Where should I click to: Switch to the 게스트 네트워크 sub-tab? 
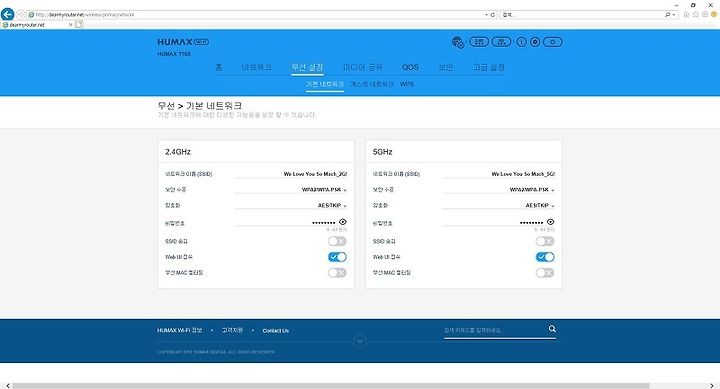[371, 84]
